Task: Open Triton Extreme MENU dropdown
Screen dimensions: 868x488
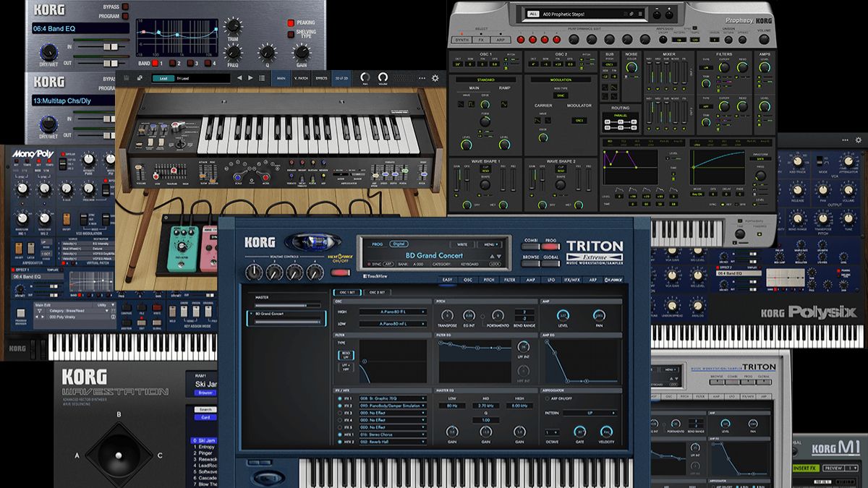Action: point(490,244)
